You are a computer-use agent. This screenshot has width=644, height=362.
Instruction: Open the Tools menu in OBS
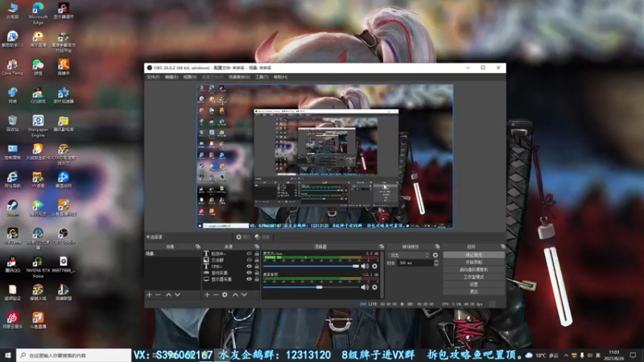(262, 77)
